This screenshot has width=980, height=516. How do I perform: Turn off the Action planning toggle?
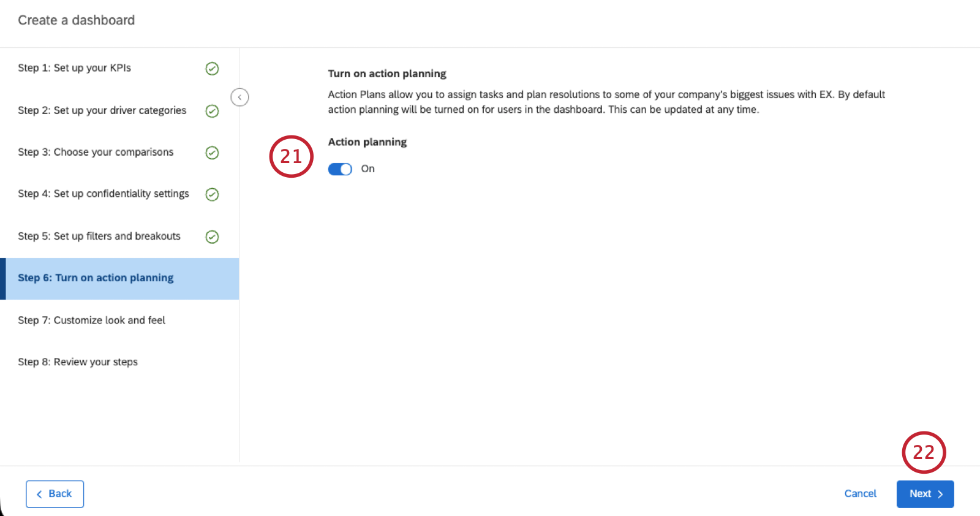tap(340, 169)
